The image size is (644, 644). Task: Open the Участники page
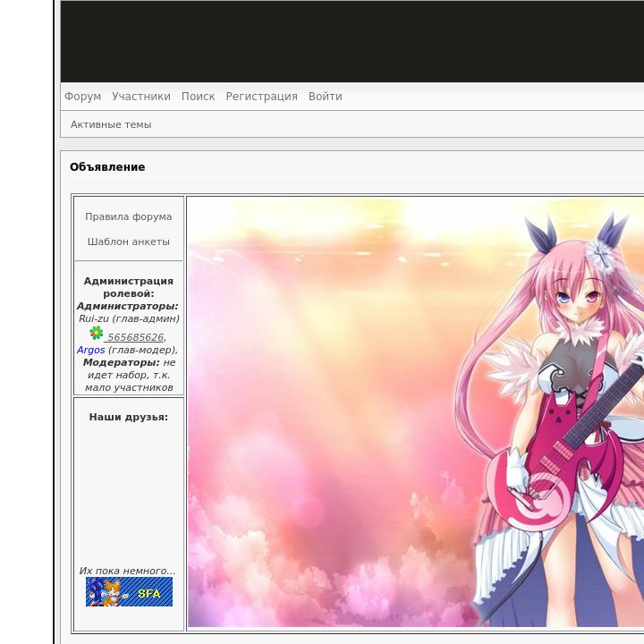click(141, 96)
